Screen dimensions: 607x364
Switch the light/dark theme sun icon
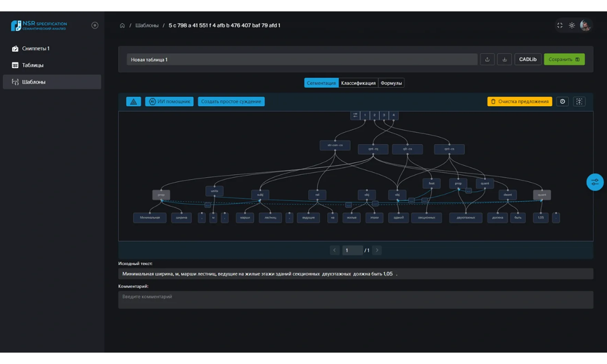(572, 26)
